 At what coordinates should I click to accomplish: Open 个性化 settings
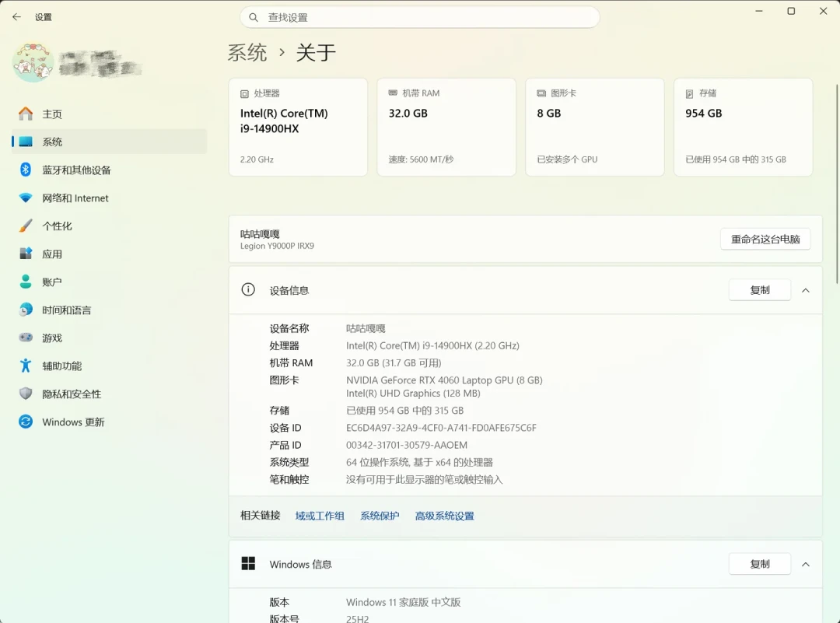click(110, 226)
